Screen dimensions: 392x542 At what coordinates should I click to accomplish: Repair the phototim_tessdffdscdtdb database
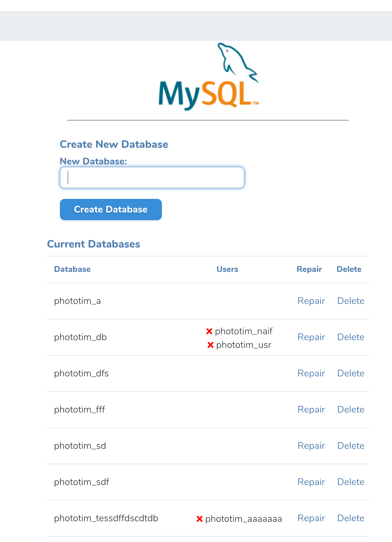(311, 518)
